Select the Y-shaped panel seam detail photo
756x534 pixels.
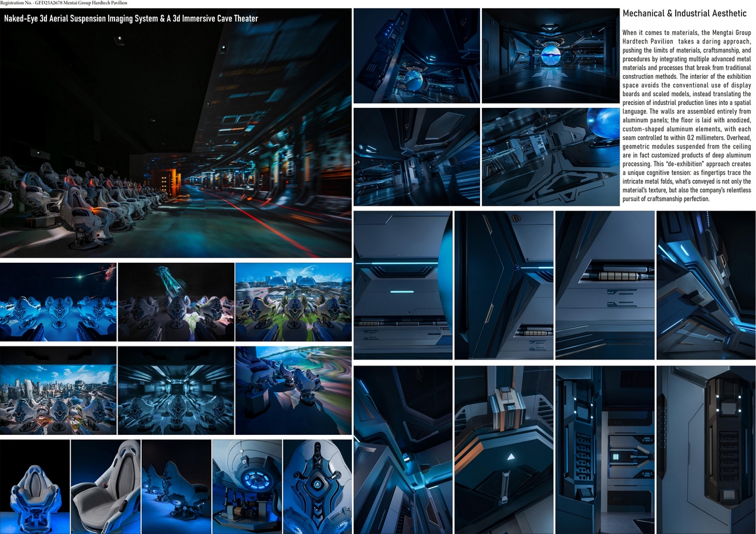tap(503, 285)
